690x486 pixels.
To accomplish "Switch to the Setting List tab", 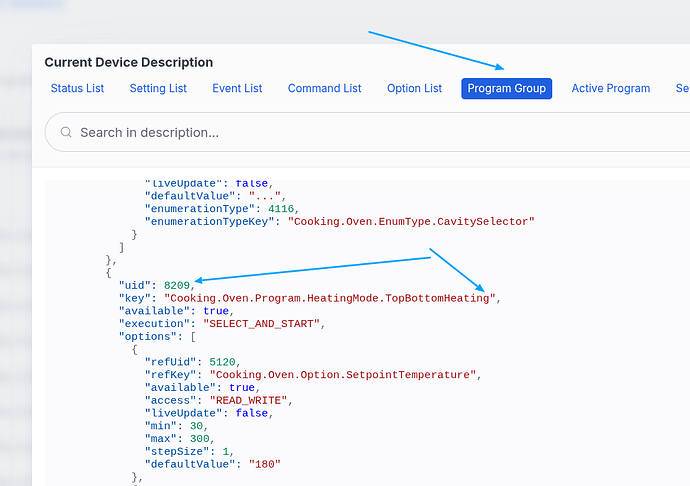I will tap(158, 88).
